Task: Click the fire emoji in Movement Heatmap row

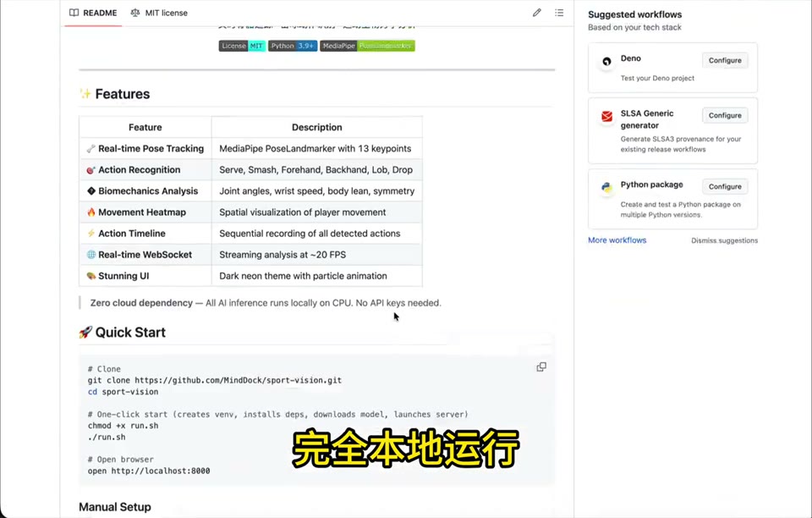Action: coord(91,212)
